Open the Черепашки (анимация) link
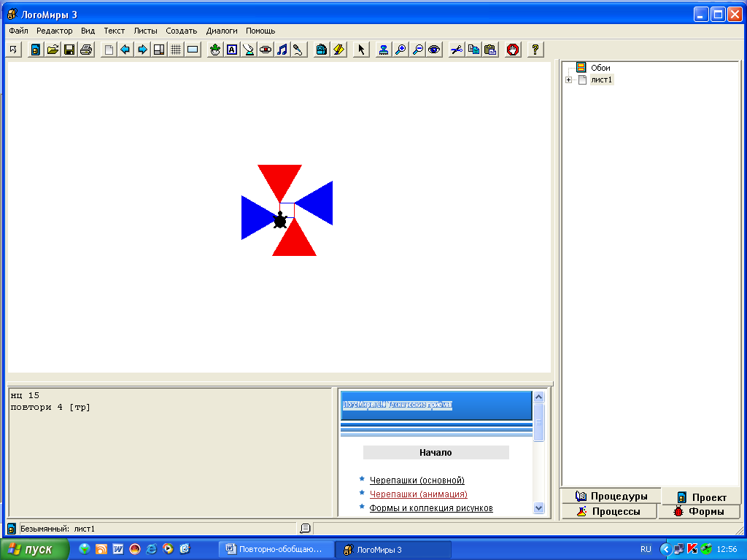Image resolution: width=747 pixels, height=560 pixels. [418, 494]
